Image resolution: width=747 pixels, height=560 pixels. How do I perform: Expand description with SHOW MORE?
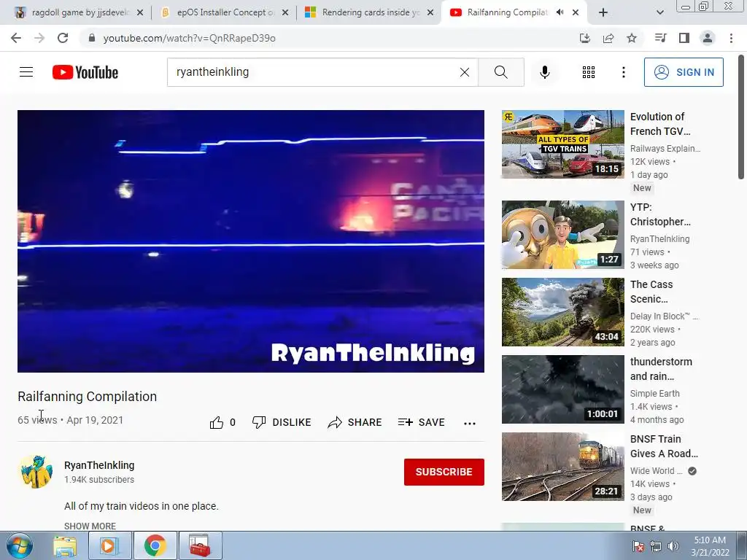click(90, 526)
